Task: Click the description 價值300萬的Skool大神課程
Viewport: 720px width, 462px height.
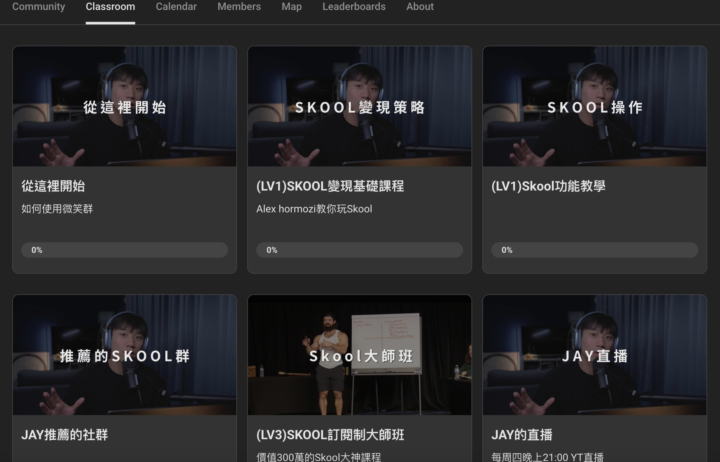Action: pos(319,457)
